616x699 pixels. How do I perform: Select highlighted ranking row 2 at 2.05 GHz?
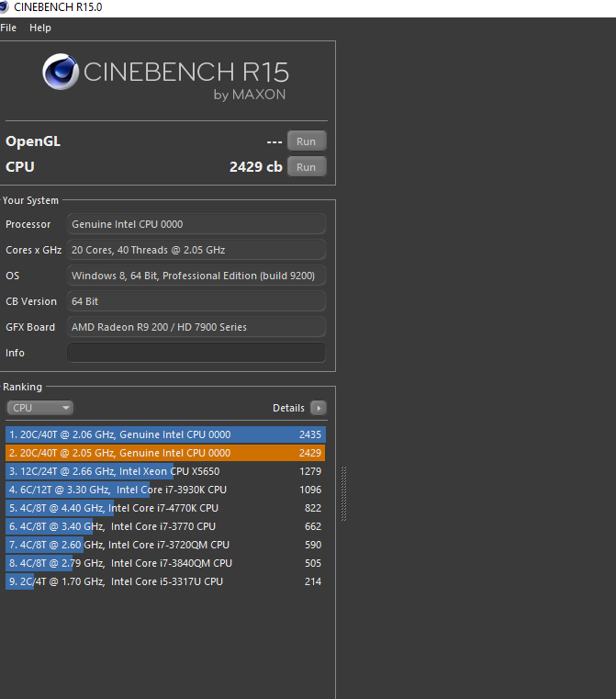pyautogui.click(x=165, y=453)
